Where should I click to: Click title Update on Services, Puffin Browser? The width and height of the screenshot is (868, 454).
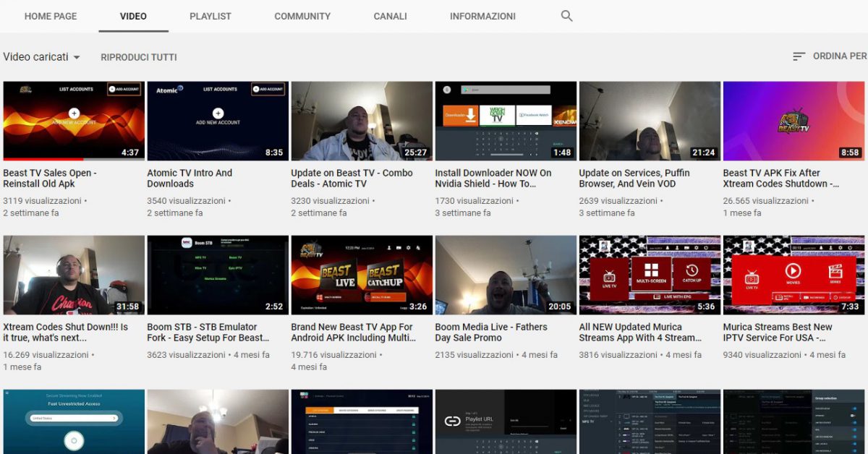[x=634, y=179]
